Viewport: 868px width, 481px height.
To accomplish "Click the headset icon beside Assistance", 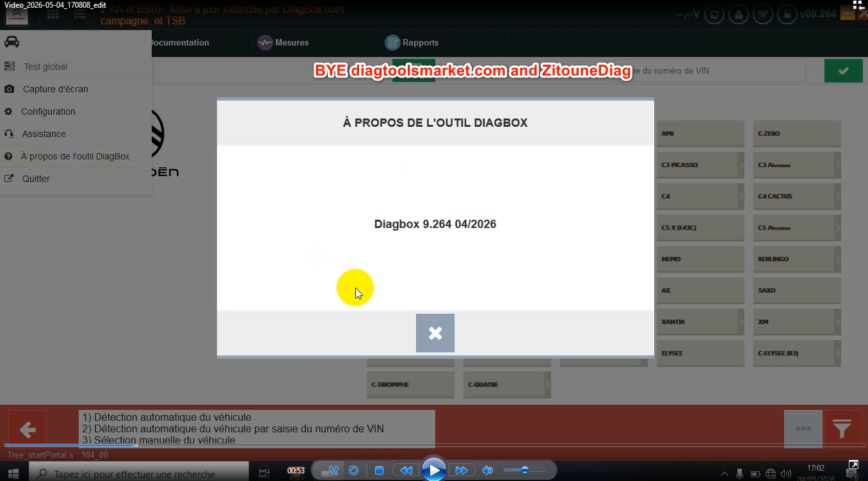I will pos(9,134).
